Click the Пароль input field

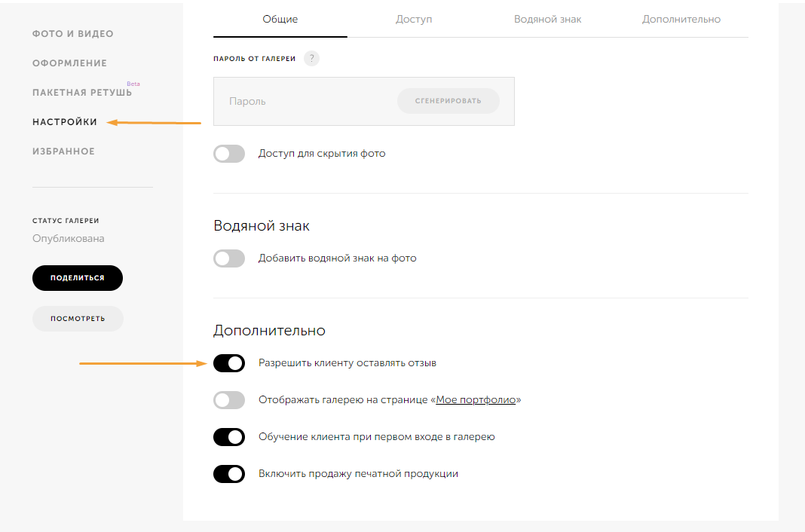click(301, 101)
